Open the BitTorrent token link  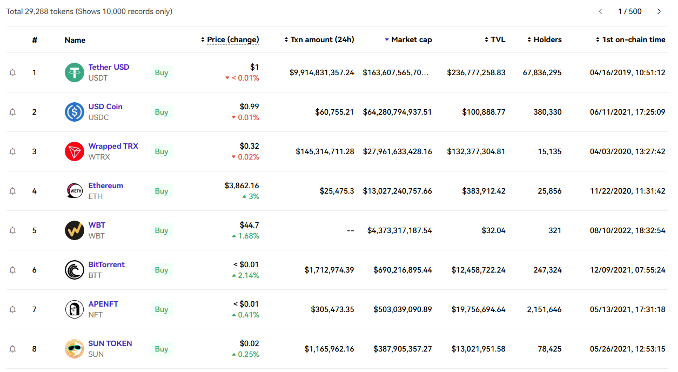click(x=106, y=264)
